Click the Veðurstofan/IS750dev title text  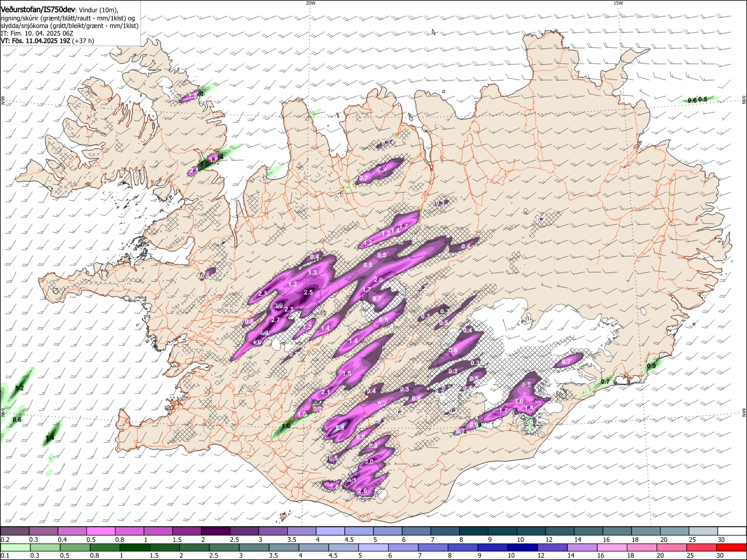pos(38,10)
